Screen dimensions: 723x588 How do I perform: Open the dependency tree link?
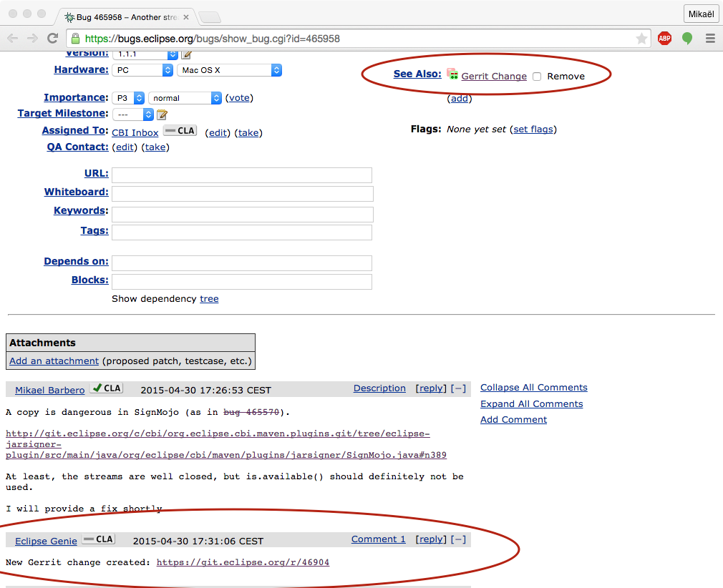[209, 298]
